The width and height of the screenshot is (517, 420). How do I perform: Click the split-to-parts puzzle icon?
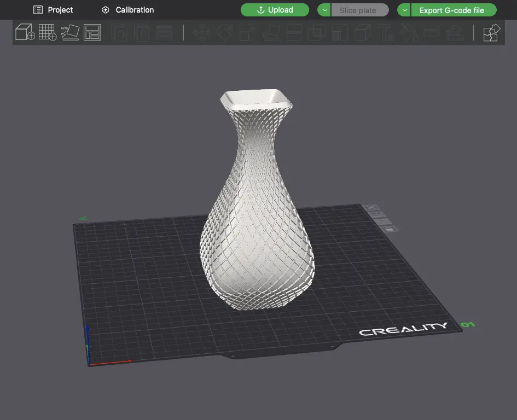491,33
